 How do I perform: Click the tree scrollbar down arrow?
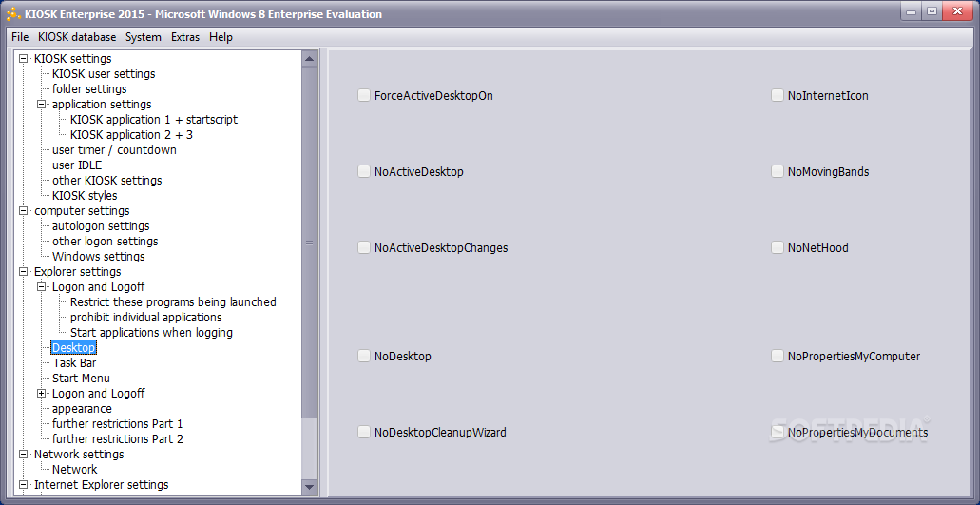tap(309, 487)
